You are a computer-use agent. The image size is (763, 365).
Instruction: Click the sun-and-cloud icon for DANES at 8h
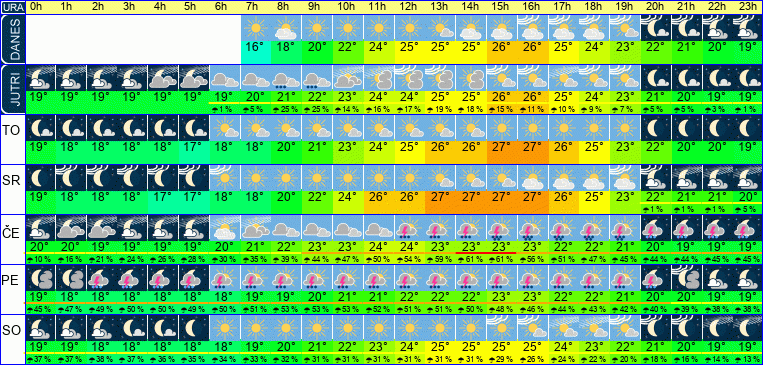(287, 28)
